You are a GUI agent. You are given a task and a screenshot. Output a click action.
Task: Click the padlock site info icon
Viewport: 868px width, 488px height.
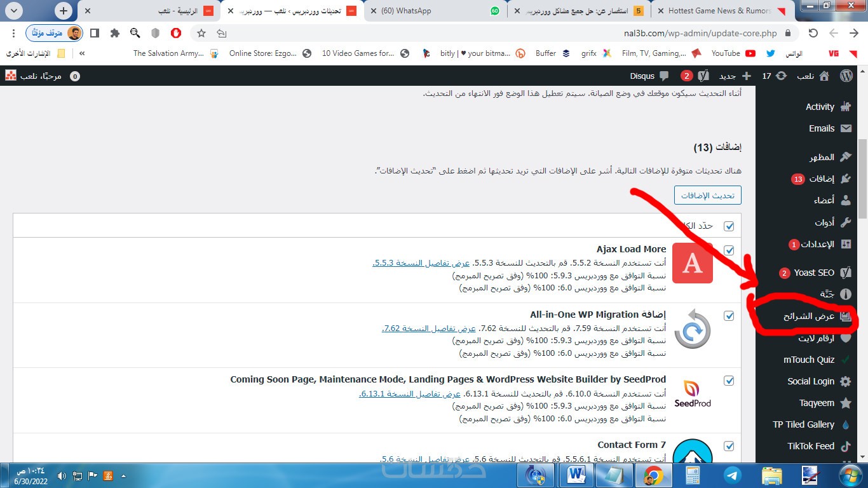point(788,33)
